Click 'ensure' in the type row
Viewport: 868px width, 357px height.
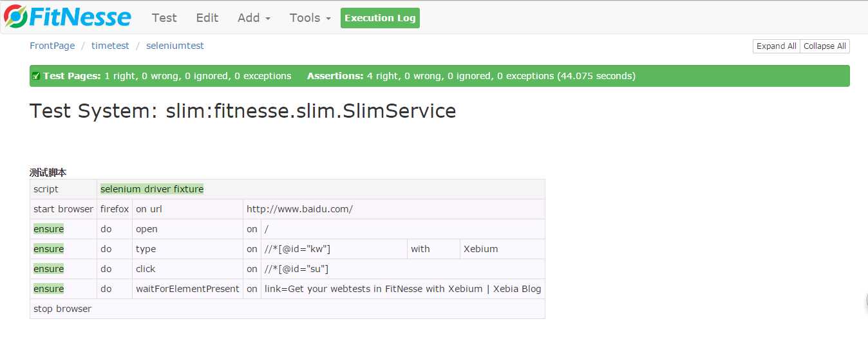48,249
